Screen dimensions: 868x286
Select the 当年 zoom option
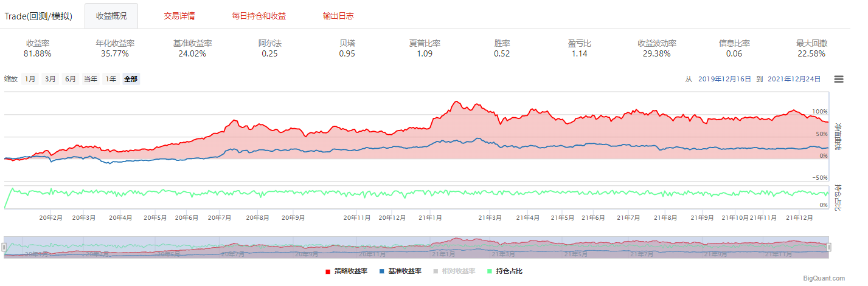[91, 79]
